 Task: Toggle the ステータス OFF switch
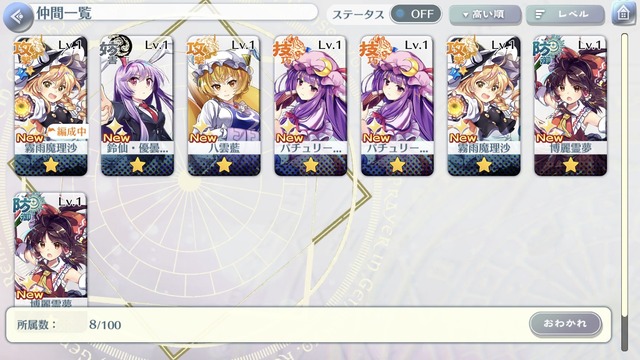tap(416, 14)
